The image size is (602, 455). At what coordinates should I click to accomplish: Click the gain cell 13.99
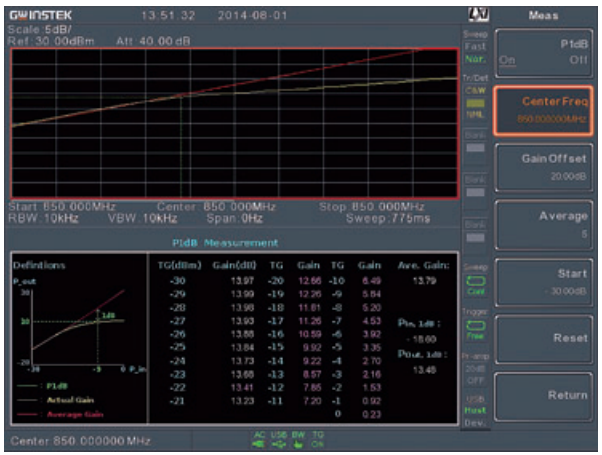point(242,295)
